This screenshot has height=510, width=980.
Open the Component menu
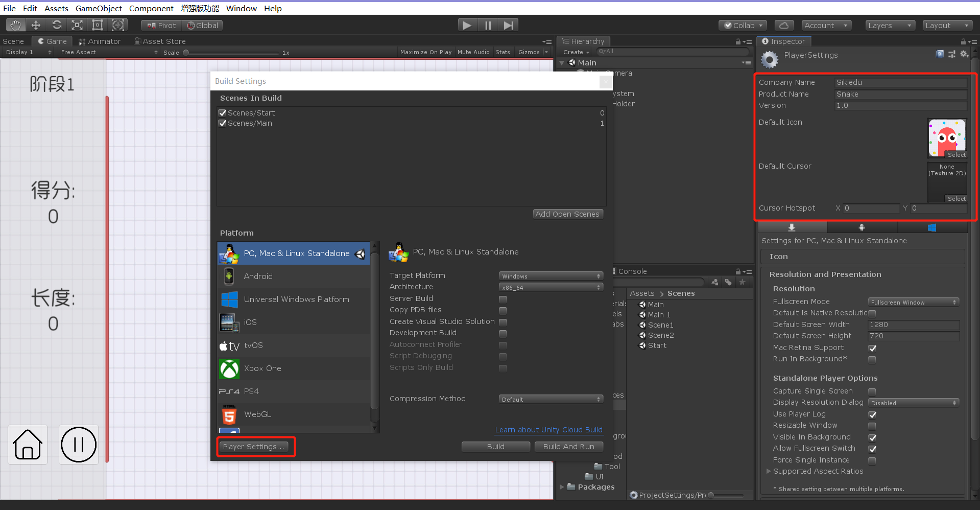tap(151, 8)
